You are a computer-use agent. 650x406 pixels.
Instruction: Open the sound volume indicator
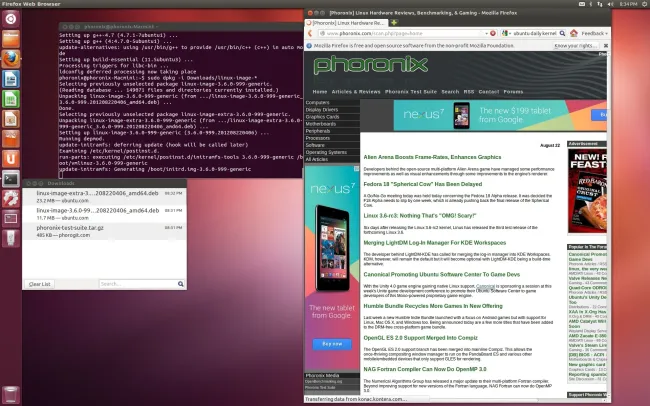pyautogui.click(x=611, y=4)
